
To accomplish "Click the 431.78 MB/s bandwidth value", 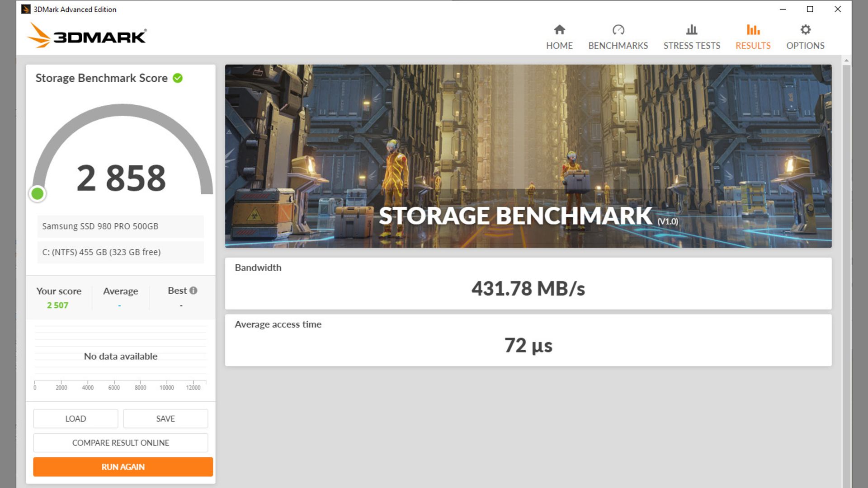I will pyautogui.click(x=528, y=289).
